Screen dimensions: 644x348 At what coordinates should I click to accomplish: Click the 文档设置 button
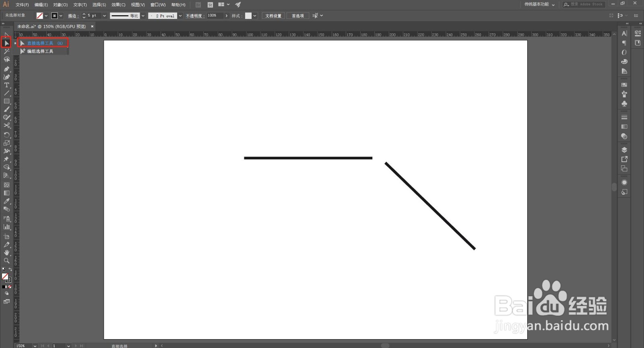click(273, 16)
